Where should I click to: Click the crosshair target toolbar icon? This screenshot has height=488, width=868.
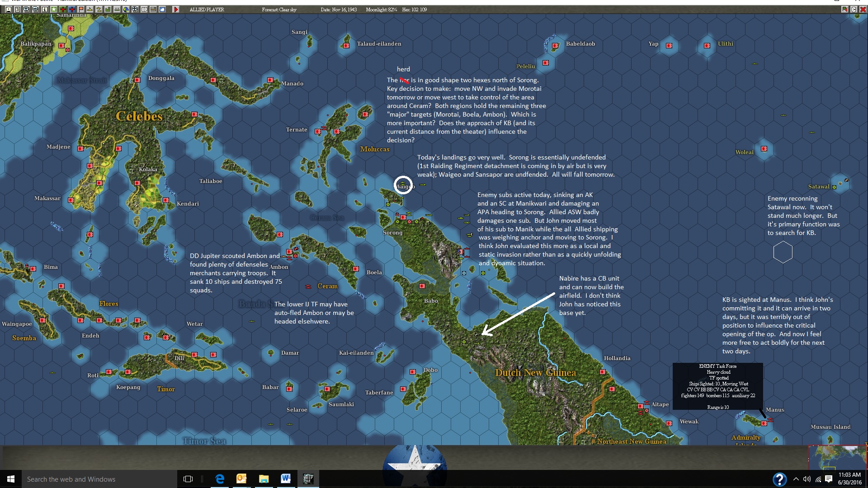pyautogui.click(x=135, y=9)
